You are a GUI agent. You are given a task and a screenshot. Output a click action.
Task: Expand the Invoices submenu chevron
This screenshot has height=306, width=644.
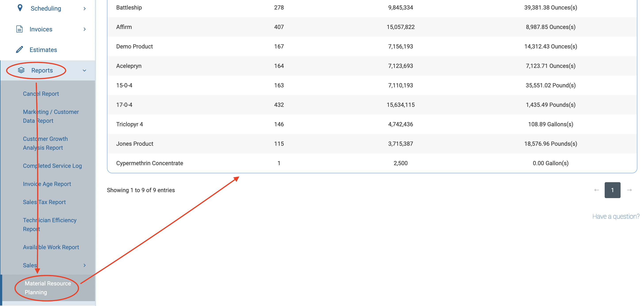click(x=84, y=29)
